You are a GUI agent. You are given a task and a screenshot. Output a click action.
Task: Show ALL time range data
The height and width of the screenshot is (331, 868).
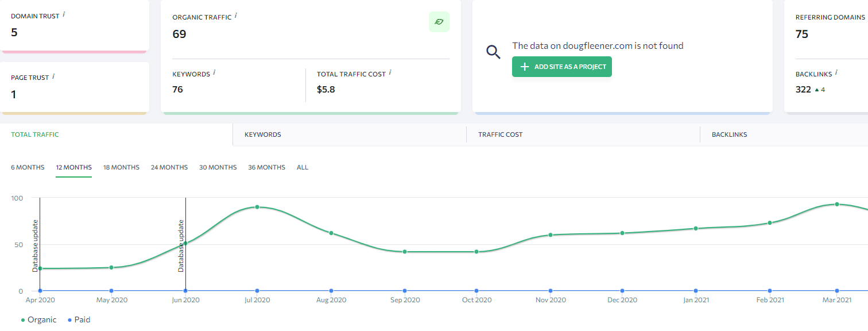(x=303, y=167)
